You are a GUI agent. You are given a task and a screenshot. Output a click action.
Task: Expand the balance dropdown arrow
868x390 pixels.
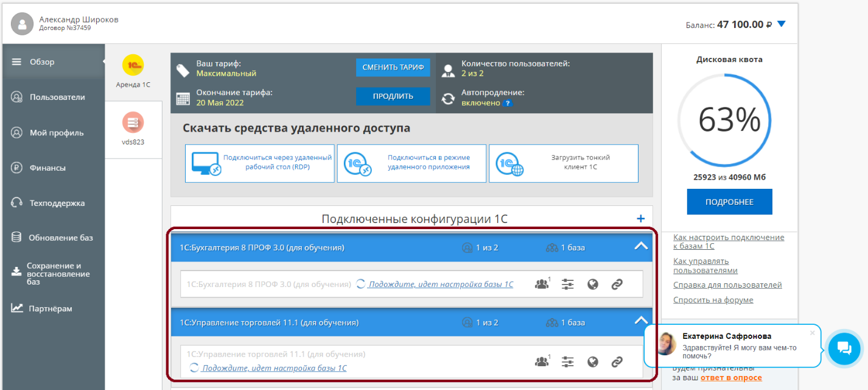[x=782, y=24]
